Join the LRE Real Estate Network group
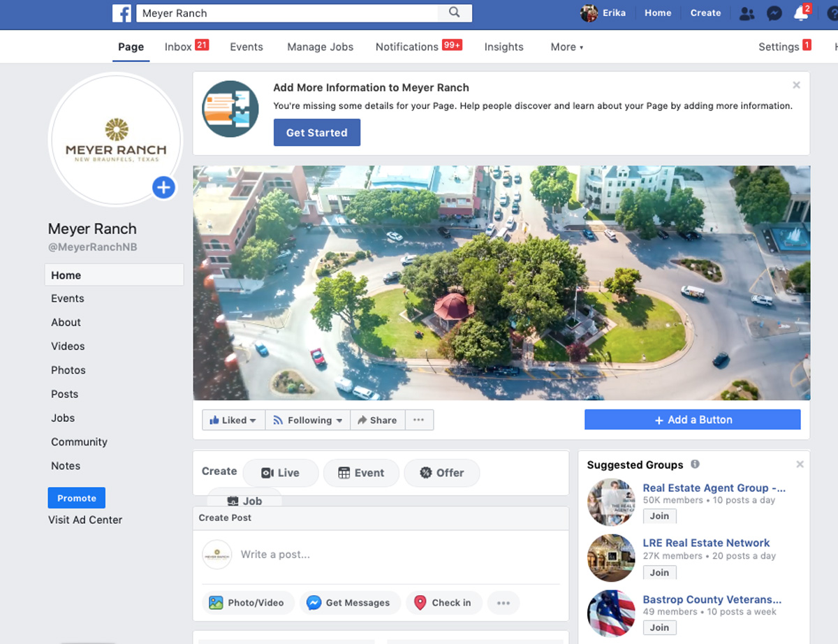Screen dimensions: 838x644 tap(659, 572)
